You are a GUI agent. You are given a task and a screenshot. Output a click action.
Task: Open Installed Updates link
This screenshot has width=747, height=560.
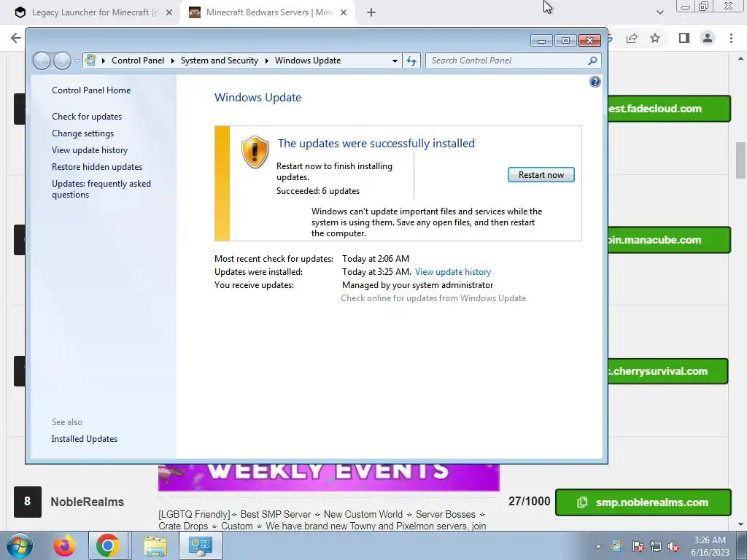coord(85,438)
